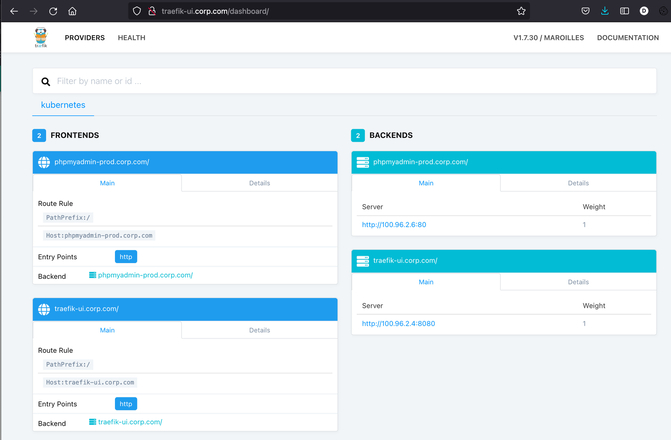The image size is (671, 440).
Task: Click server icon on phpmyadmin-prod backend header
Action: click(x=362, y=162)
